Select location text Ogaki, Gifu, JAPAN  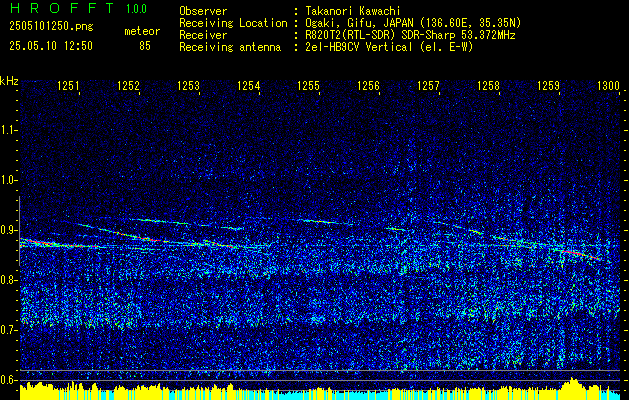(x=360, y=23)
